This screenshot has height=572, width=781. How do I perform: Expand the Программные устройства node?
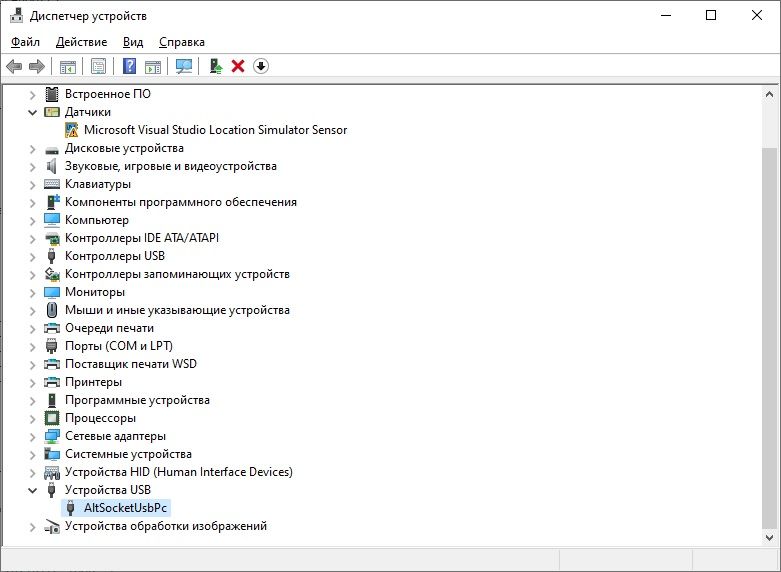[x=32, y=401]
